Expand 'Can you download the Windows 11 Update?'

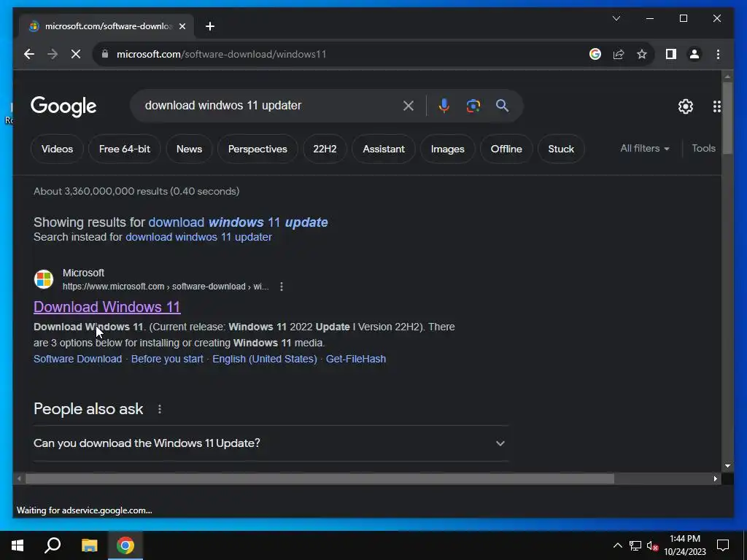coord(271,443)
